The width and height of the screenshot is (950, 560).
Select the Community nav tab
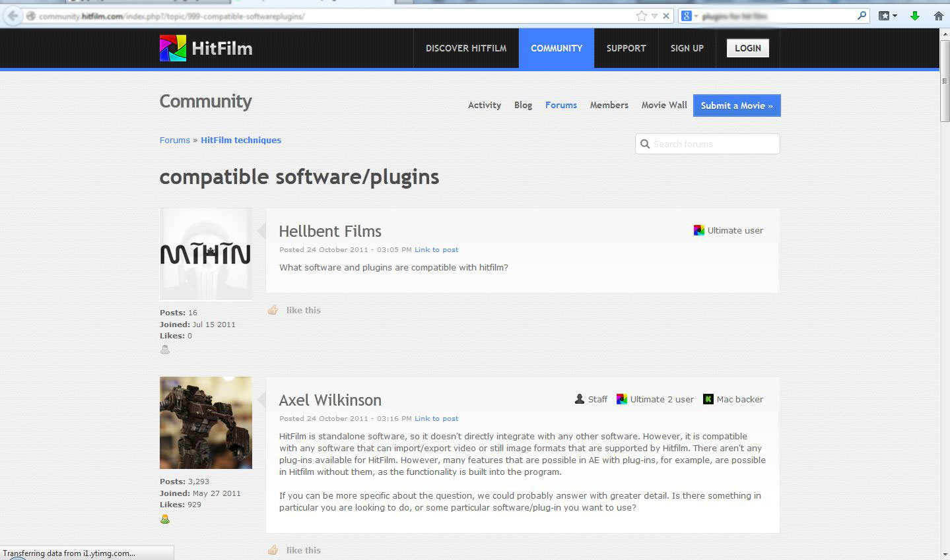(557, 48)
